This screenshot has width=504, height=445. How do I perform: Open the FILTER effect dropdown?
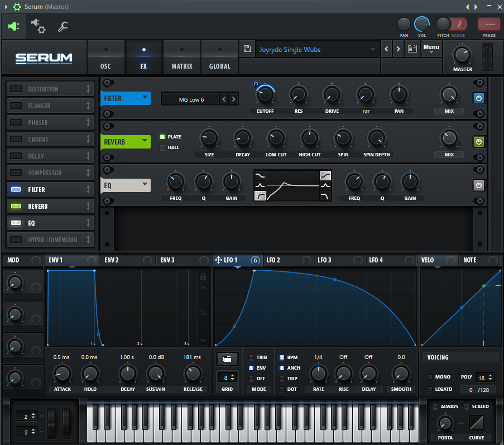(126, 98)
